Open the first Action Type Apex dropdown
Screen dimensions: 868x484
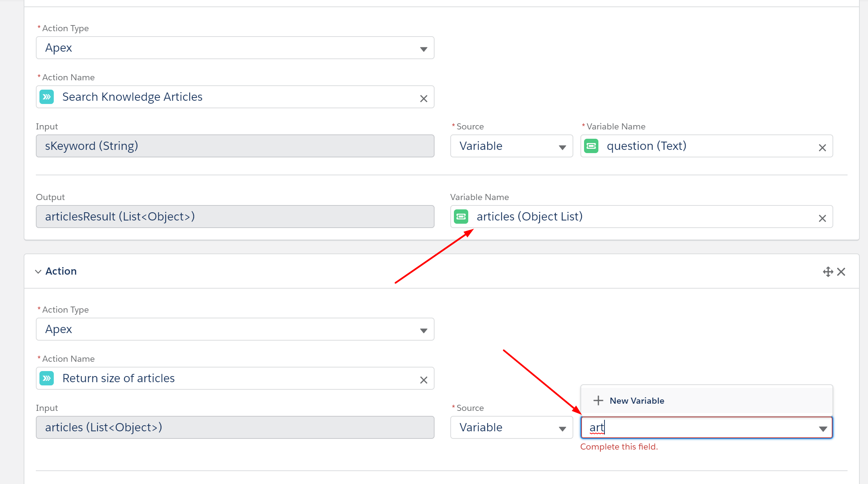[x=235, y=48]
